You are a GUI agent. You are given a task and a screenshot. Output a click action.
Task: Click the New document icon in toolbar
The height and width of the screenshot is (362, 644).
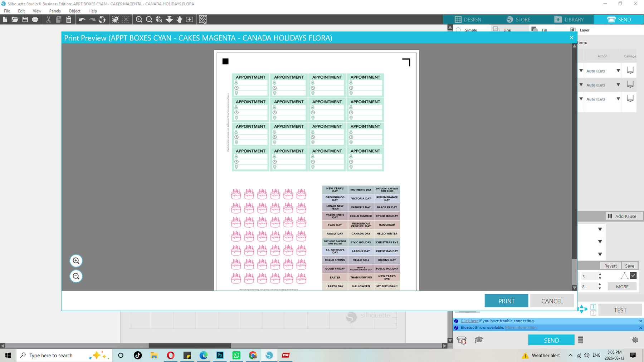pyautogui.click(x=5, y=20)
